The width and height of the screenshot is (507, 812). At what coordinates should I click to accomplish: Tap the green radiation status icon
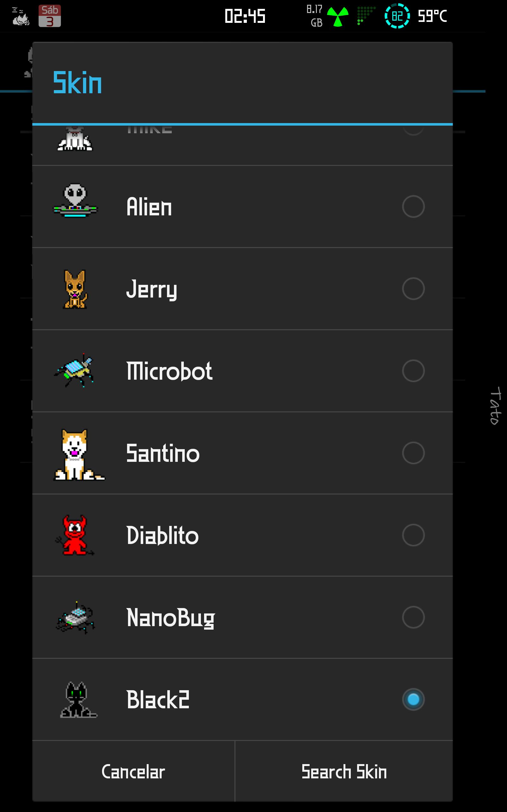338,16
